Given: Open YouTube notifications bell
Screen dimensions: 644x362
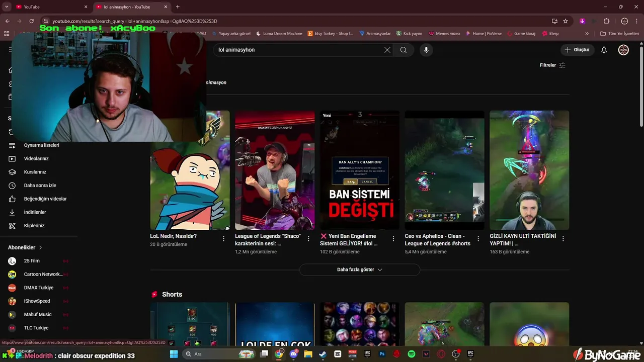Looking at the screenshot, I should coord(604,50).
